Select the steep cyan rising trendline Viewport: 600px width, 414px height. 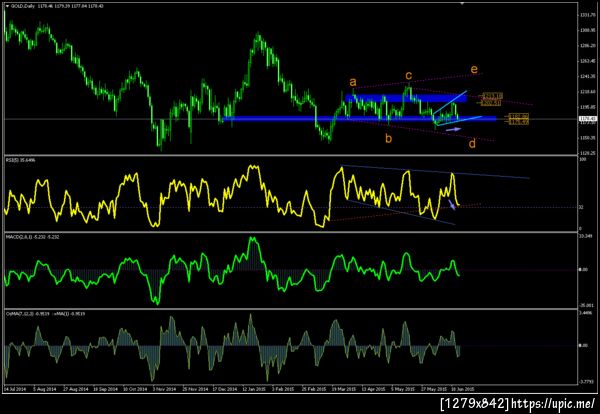[x=450, y=102]
